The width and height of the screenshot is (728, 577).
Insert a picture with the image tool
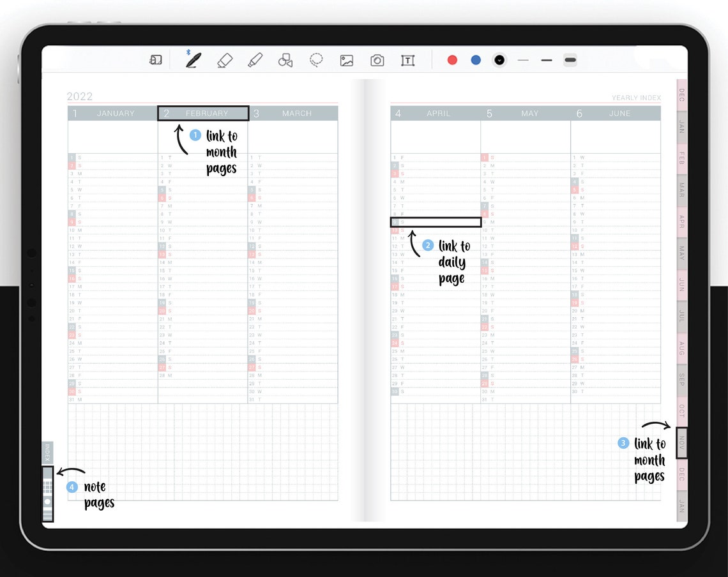click(x=346, y=59)
